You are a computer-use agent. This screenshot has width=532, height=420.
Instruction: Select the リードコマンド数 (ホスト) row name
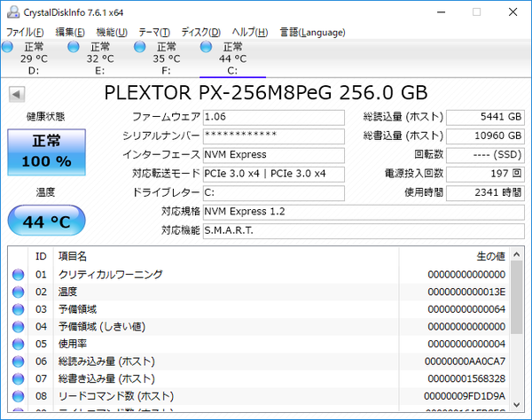click(116, 396)
